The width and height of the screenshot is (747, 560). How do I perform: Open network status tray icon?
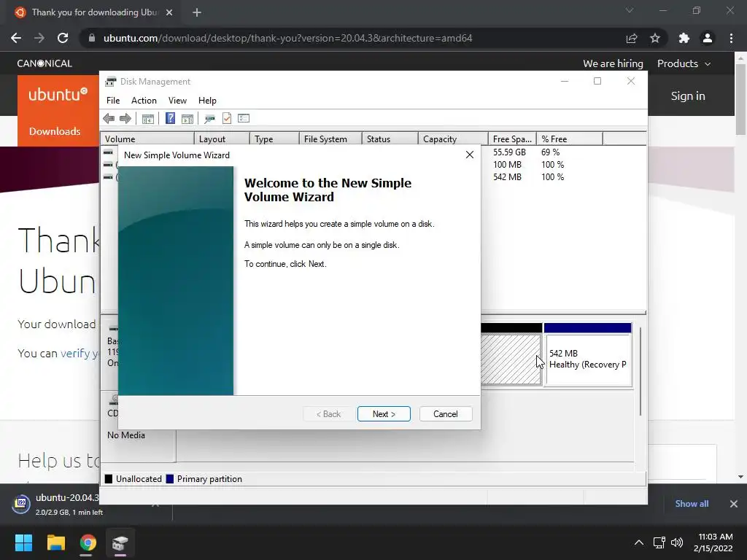coord(659,542)
